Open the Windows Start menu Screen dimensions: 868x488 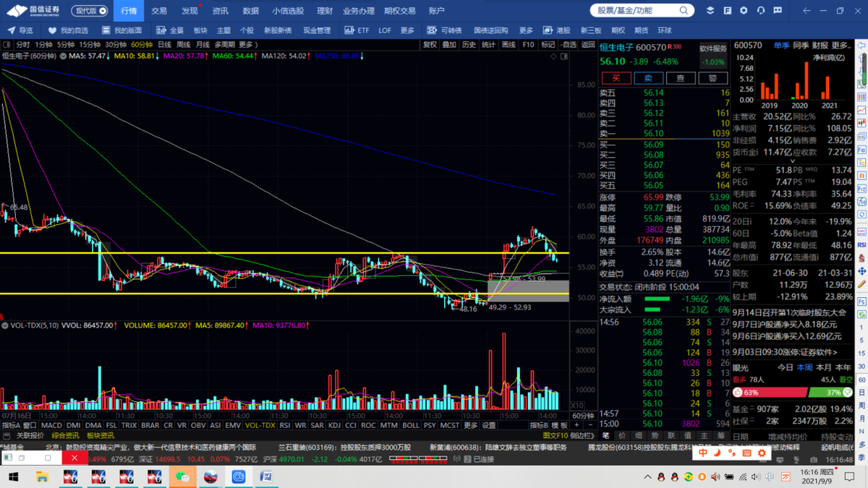(13, 477)
